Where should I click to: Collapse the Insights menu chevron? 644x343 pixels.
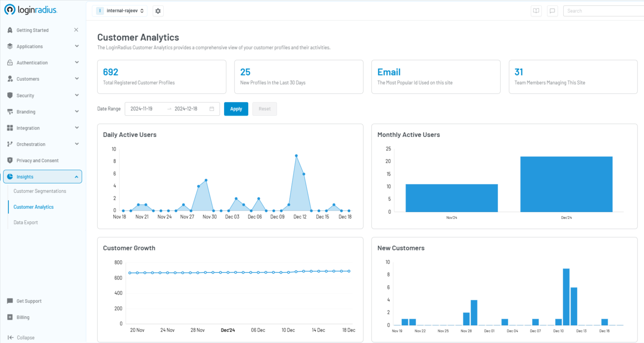click(x=77, y=177)
